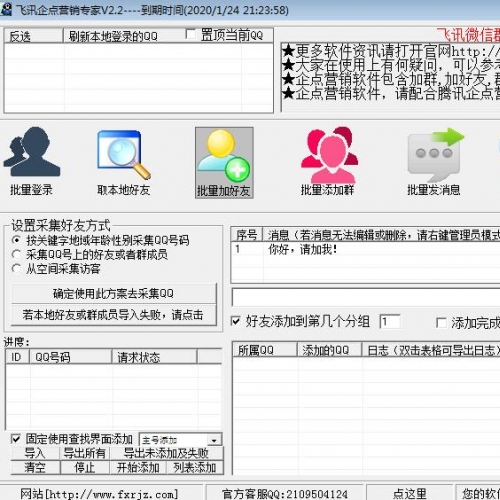The image size is (500, 500).
Task: Click the 请求状态 column header
Action: tap(155, 357)
